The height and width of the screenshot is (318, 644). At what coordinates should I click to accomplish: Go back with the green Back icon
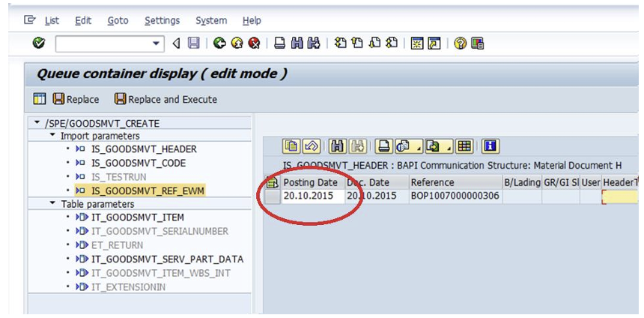[220, 43]
